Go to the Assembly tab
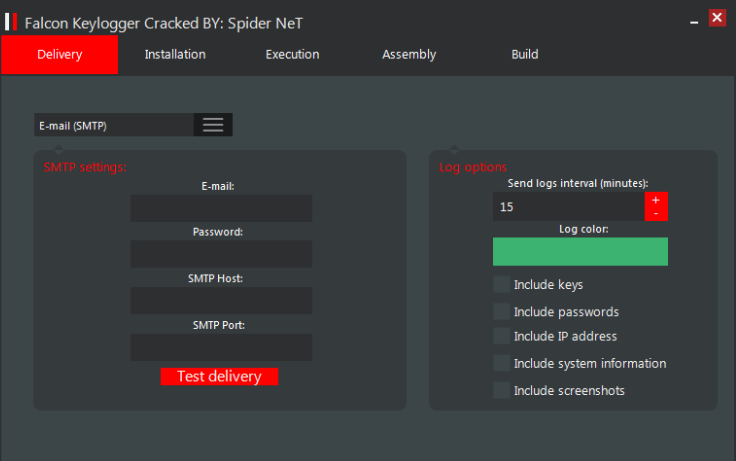This screenshot has height=461, width=736. pos(409,55)
